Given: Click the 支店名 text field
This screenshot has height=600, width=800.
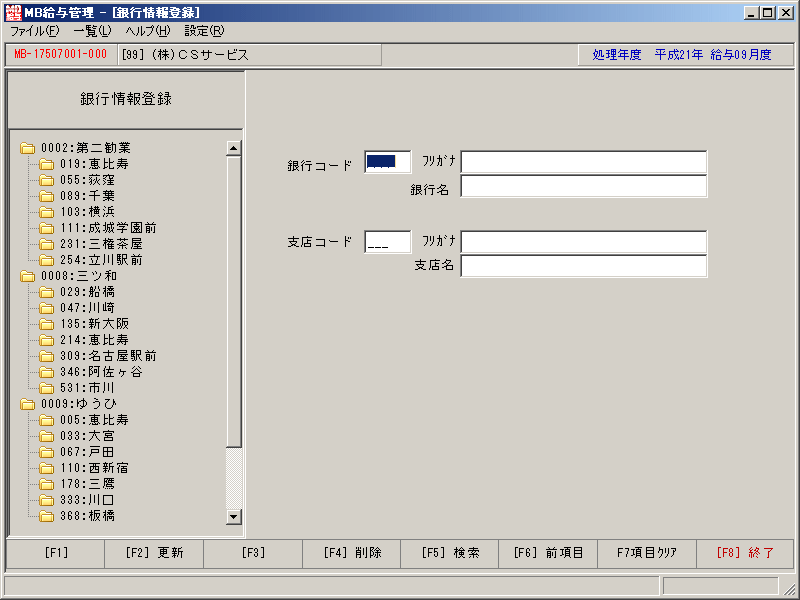Looking at the screenshot, I should coord(584,266).
